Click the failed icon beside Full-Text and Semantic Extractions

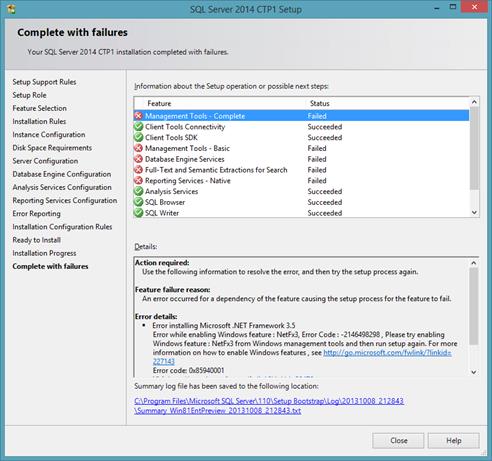[x=138, y=170]
